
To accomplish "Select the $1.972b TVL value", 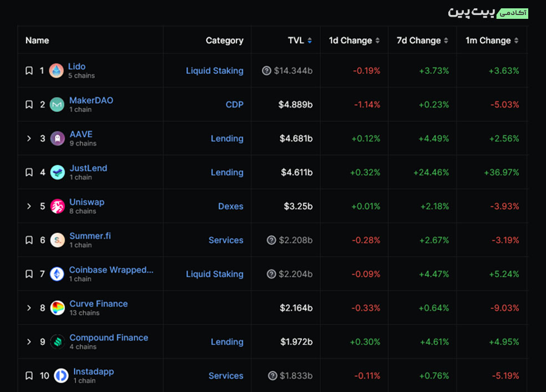I will coord(296,342).
